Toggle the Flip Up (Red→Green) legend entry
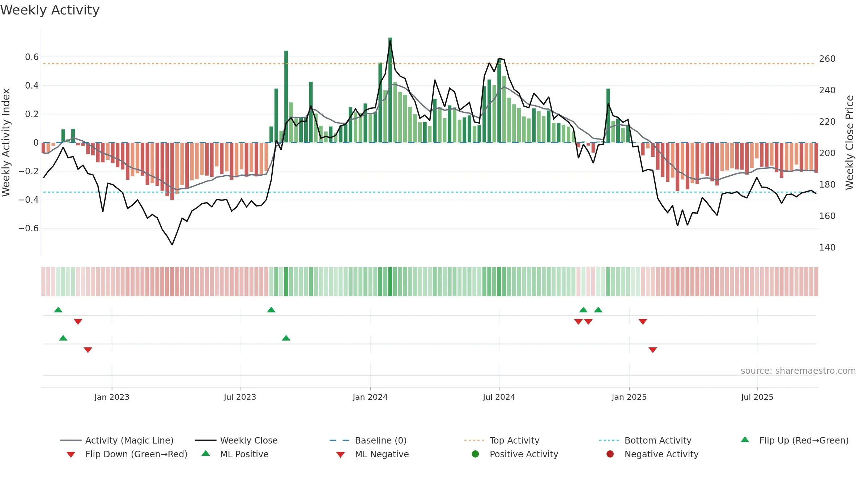The height and width of the screenshot is (488, 868). [x=795, y=440]
